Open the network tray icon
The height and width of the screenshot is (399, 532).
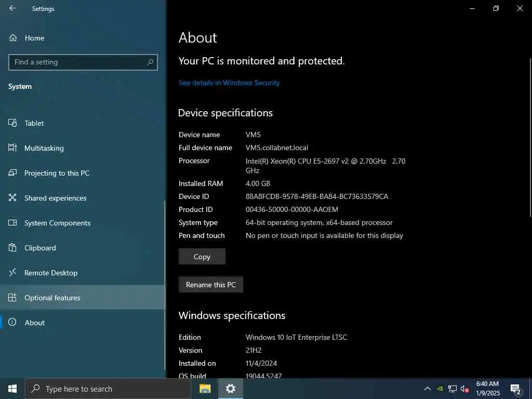pos(453,389)
